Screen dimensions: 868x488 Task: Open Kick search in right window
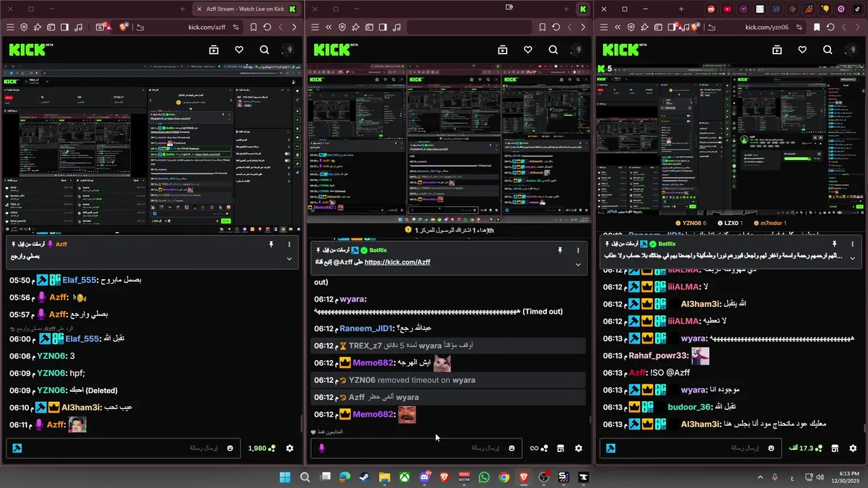click(x=827, y=49)
